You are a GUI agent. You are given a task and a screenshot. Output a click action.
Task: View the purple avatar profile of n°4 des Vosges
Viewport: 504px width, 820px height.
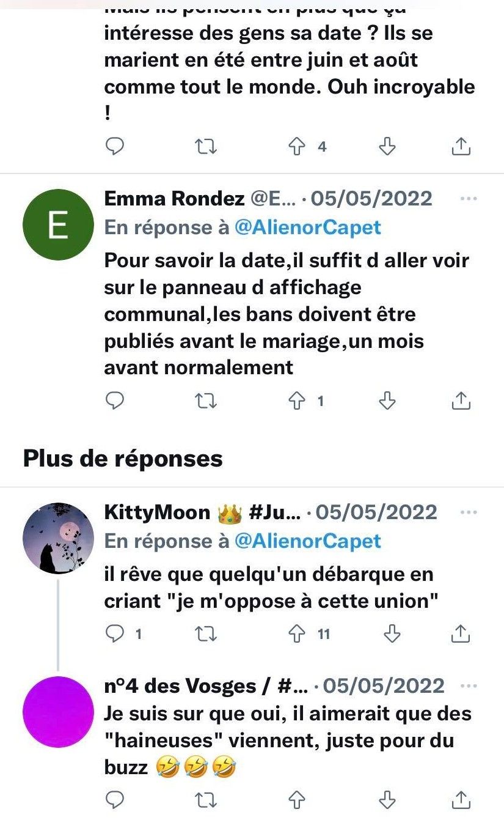click(58, 712)
